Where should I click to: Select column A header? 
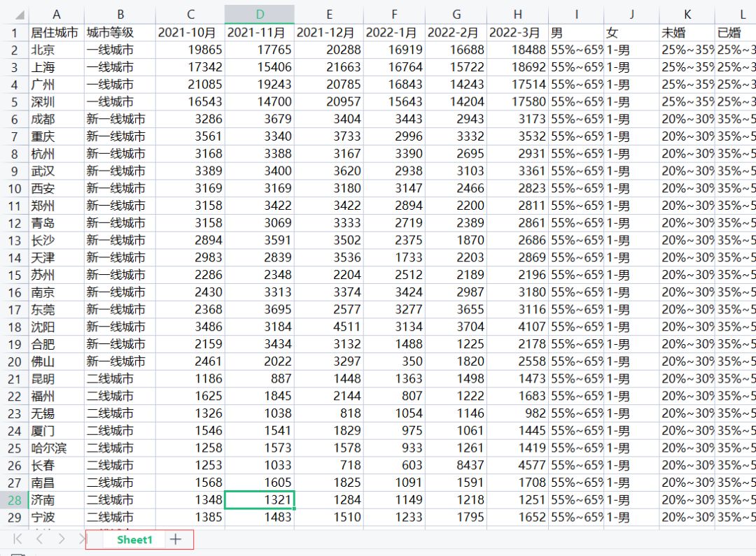pos(56,15)
